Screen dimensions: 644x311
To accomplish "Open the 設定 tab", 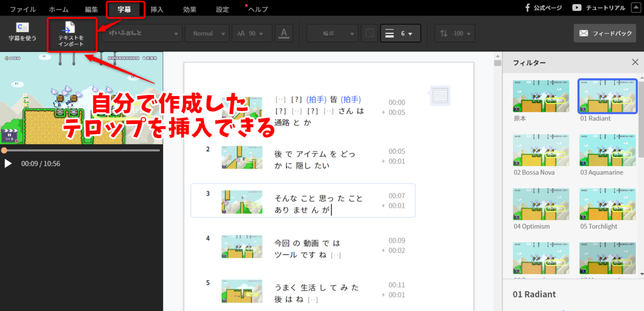I will [222, 9].
